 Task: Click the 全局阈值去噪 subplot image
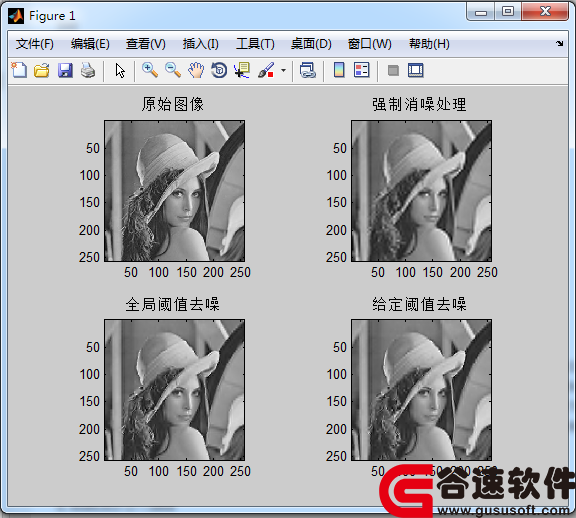click(x=174, y=390)
